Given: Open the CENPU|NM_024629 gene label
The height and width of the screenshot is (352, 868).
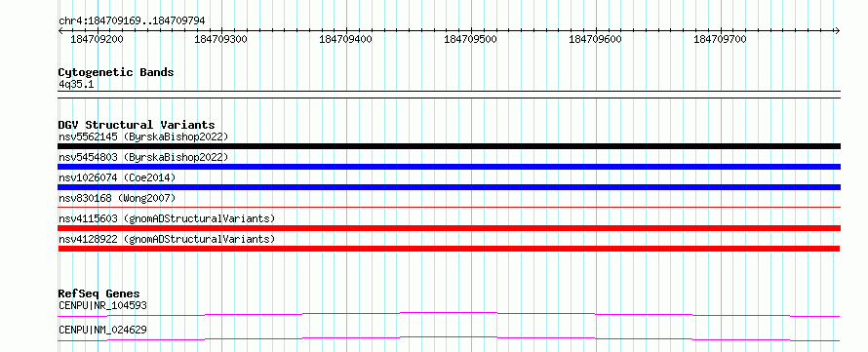Looking at the screenshot, I should (x=102, y=330).
